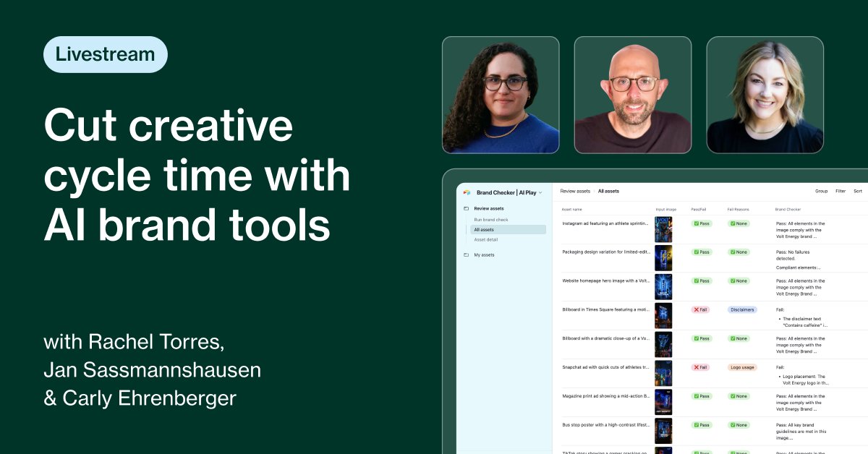Click Pass badge for Packaging design row
The image size is (868, 454).
pos(702,252)
